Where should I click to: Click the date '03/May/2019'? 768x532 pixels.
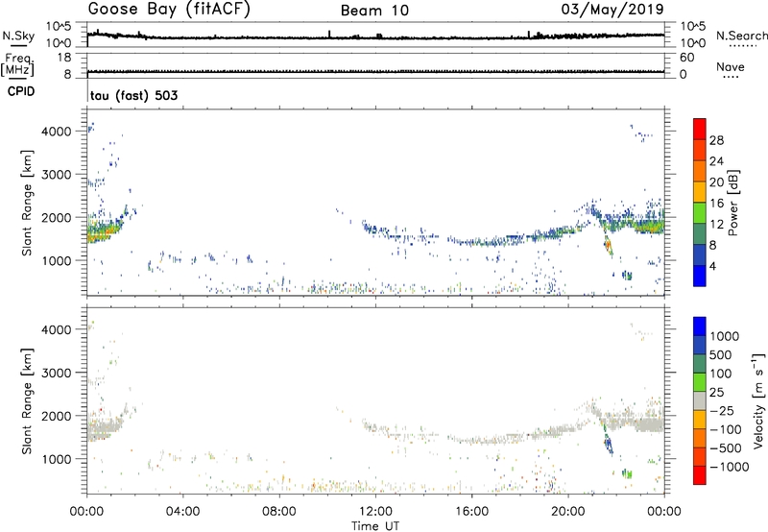[612, 9]
